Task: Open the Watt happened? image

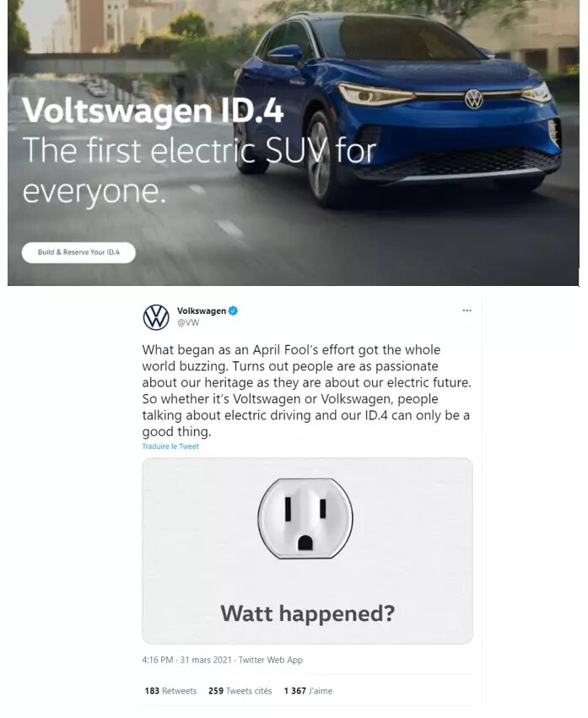Action: (307, 551)
